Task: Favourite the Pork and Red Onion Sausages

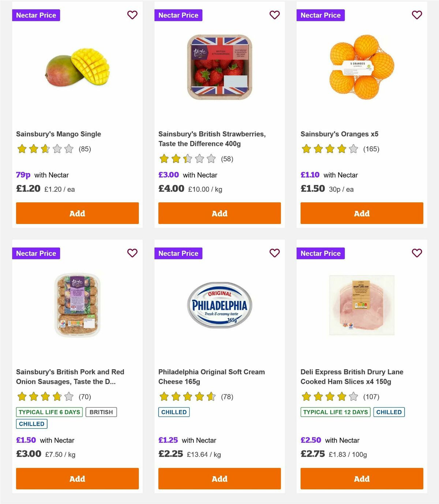Action: click(x=132, y=253)
